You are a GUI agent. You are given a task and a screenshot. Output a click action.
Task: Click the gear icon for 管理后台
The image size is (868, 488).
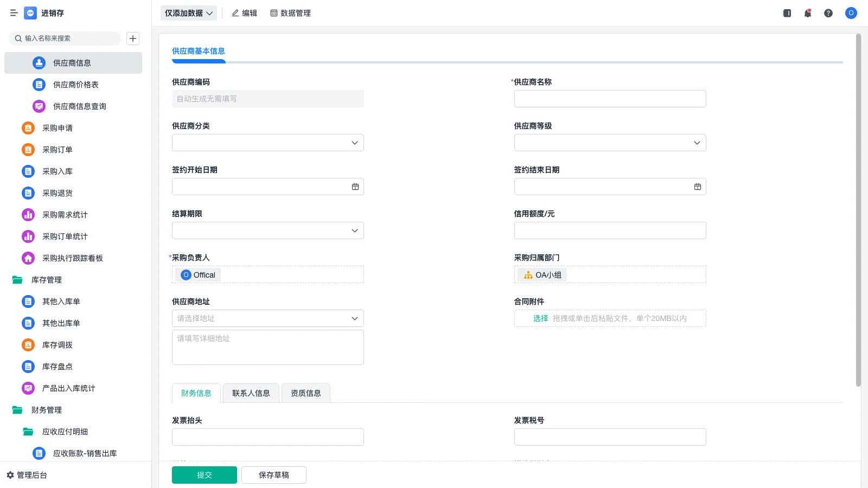point(10,475)
